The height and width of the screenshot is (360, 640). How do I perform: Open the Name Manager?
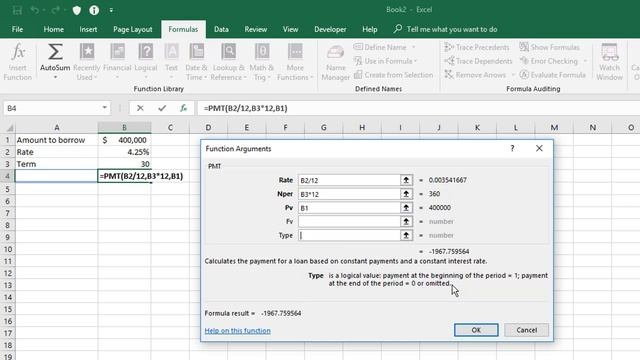[x=336, y=62]
